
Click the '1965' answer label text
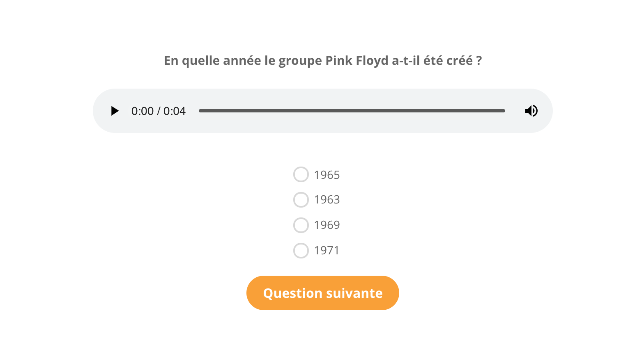click(x=327, y=175)
